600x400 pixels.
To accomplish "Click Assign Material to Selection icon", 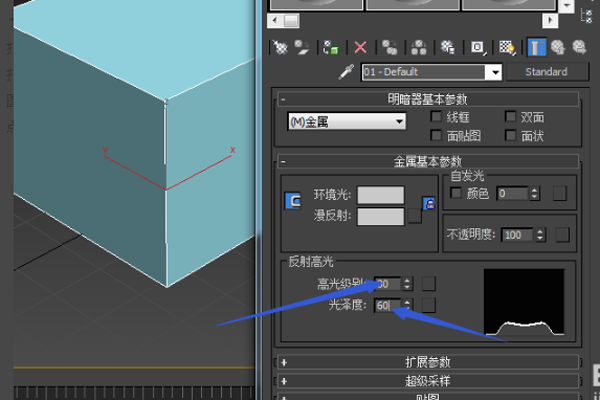I will 331,48.
